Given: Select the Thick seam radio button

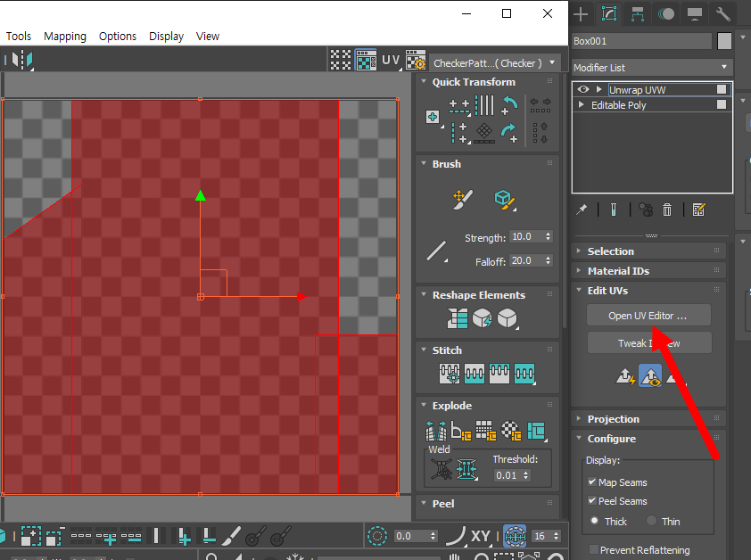Looking at the screenshot, I should pos(594,520).
